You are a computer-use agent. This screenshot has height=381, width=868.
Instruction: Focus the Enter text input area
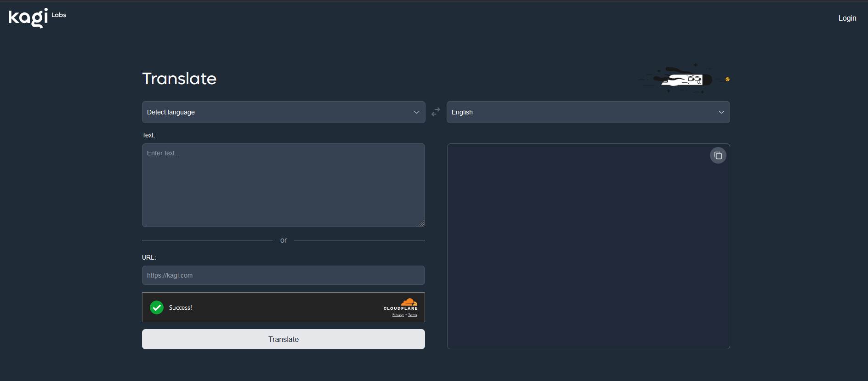pos(283,185)
